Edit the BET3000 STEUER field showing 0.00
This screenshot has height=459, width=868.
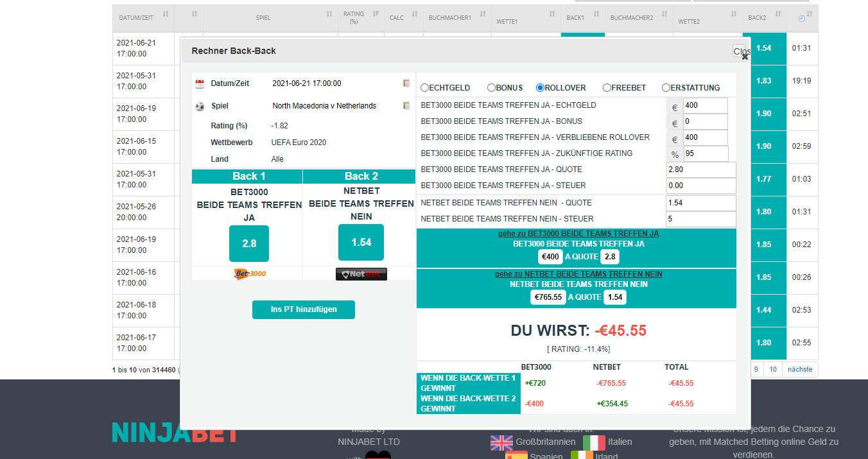click(701, 186)
